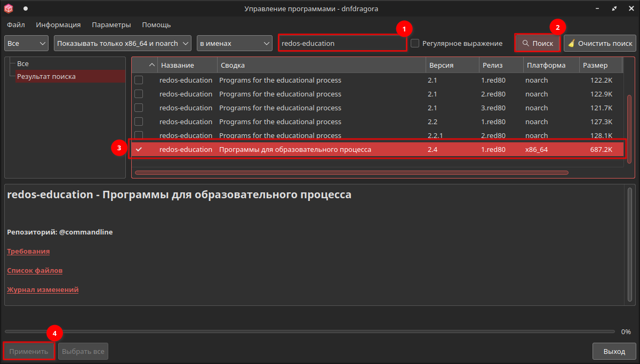Image resolution: width=640 pixels, height=364 pixels.
Task: Click the 3.red80 release cell
Action: tap(493, 108)
